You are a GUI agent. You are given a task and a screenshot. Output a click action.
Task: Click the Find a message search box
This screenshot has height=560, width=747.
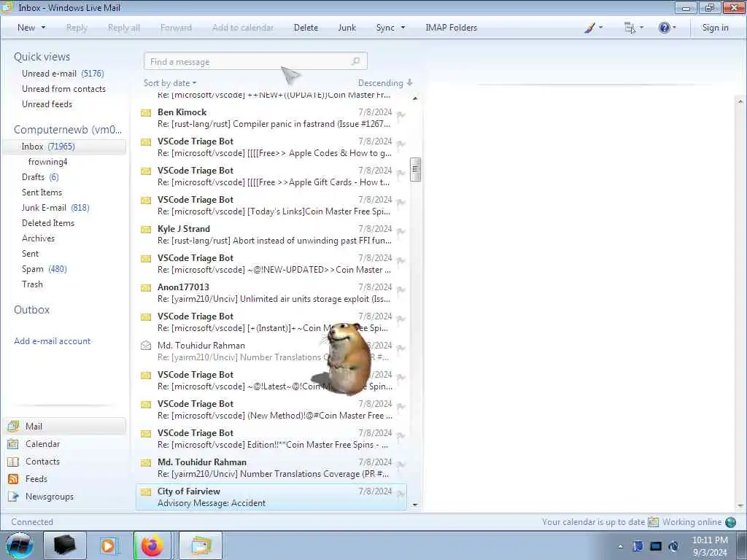tap(255, 61)
